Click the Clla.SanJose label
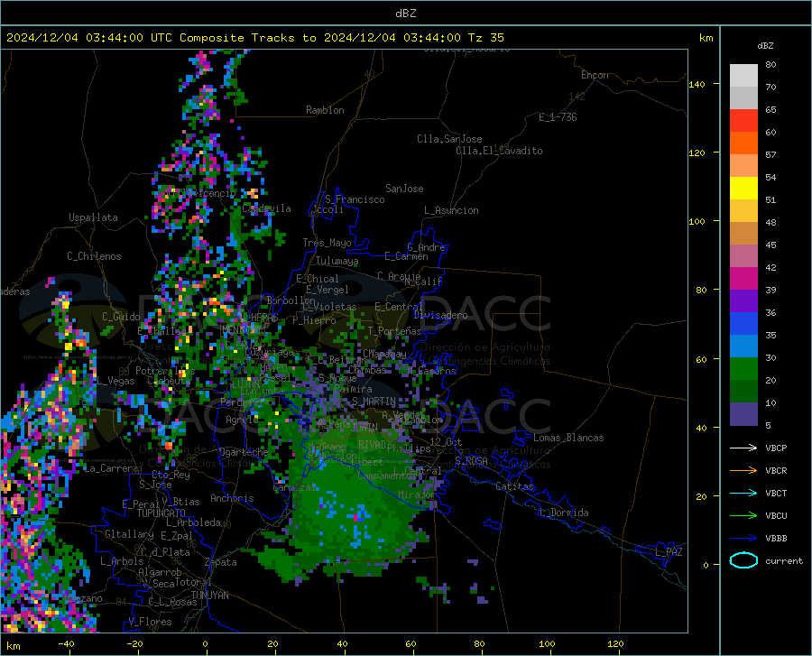Viewport: 812px width, 656px height. point(449,139)
